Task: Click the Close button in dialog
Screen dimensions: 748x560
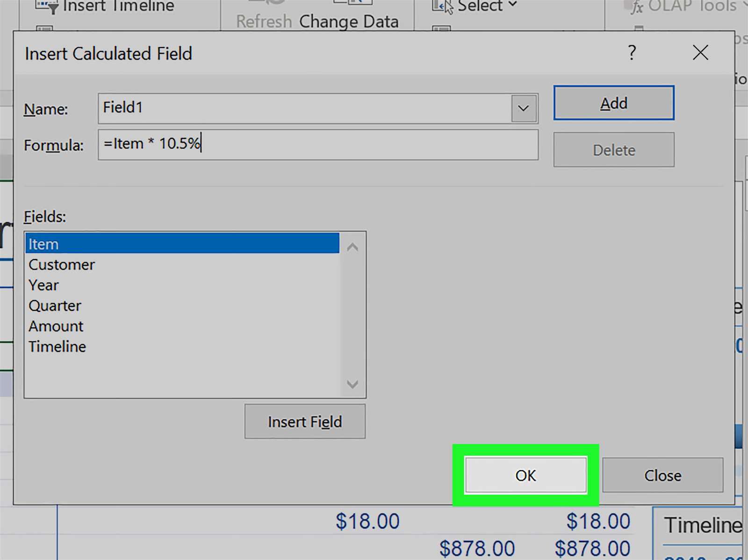Action: tap(662, 475)
